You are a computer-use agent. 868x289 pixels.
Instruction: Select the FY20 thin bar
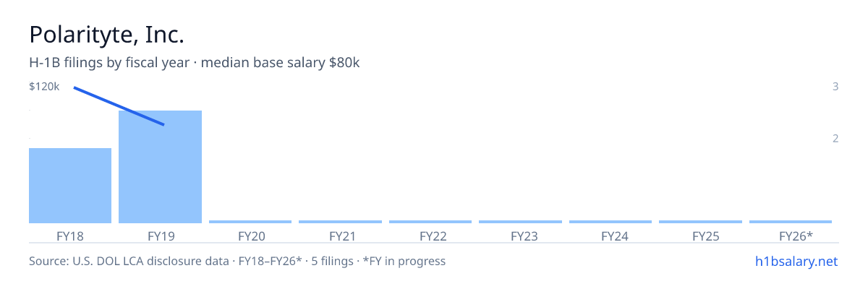[x=250, y=222]
